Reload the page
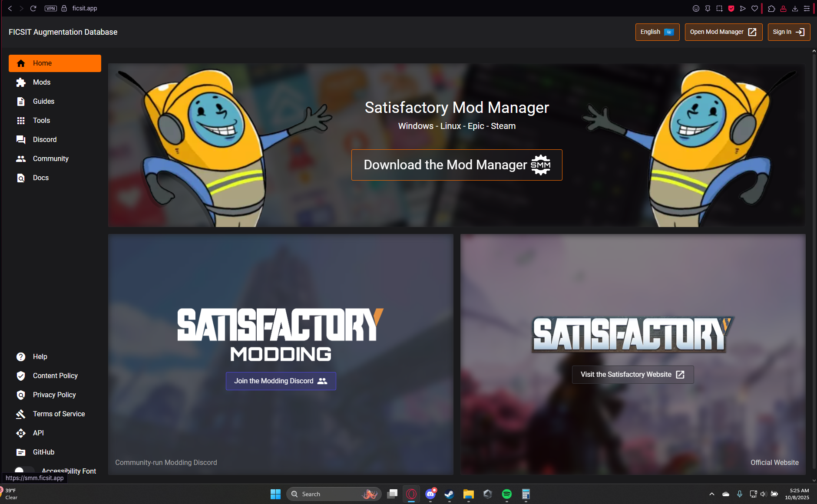 tap(33, 8)
